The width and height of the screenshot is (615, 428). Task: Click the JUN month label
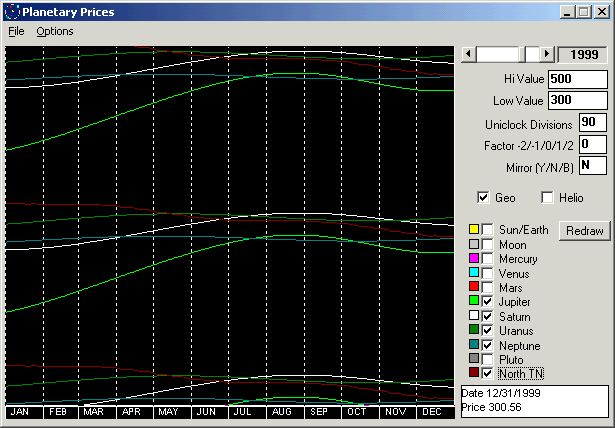coord(206,412)
